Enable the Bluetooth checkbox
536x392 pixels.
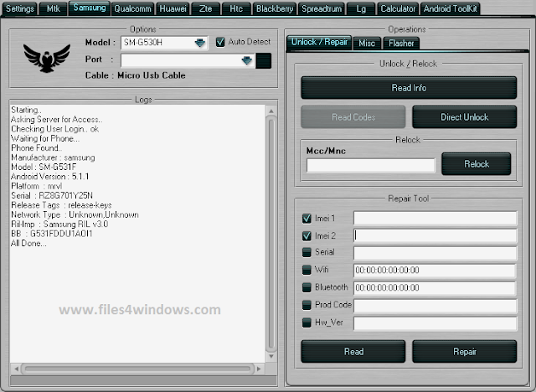click(x=307, y=287)
